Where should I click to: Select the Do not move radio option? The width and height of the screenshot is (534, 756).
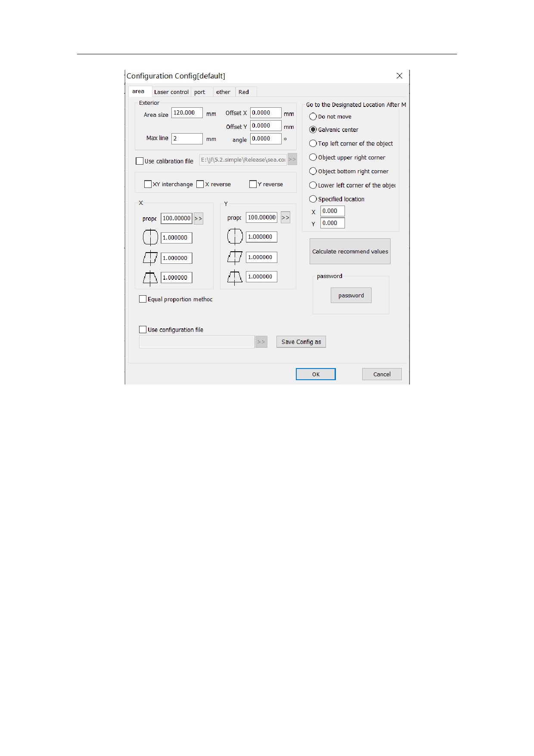tap(313, 117)
